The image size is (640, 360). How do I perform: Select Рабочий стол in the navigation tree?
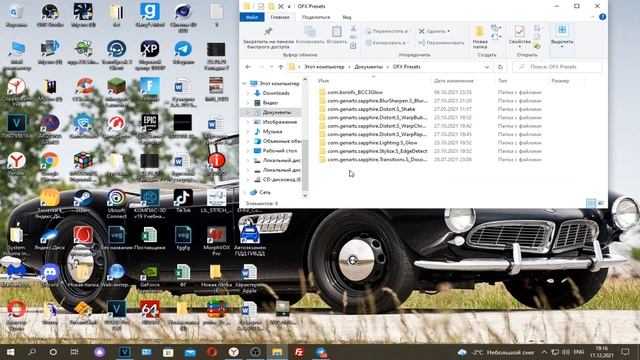pyautogui.click(x=280, y=151)
